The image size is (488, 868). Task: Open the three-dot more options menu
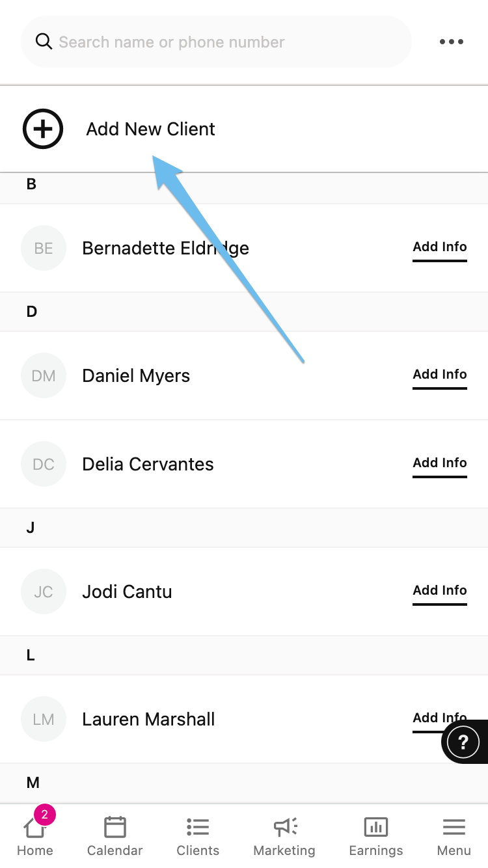[451, 42]
